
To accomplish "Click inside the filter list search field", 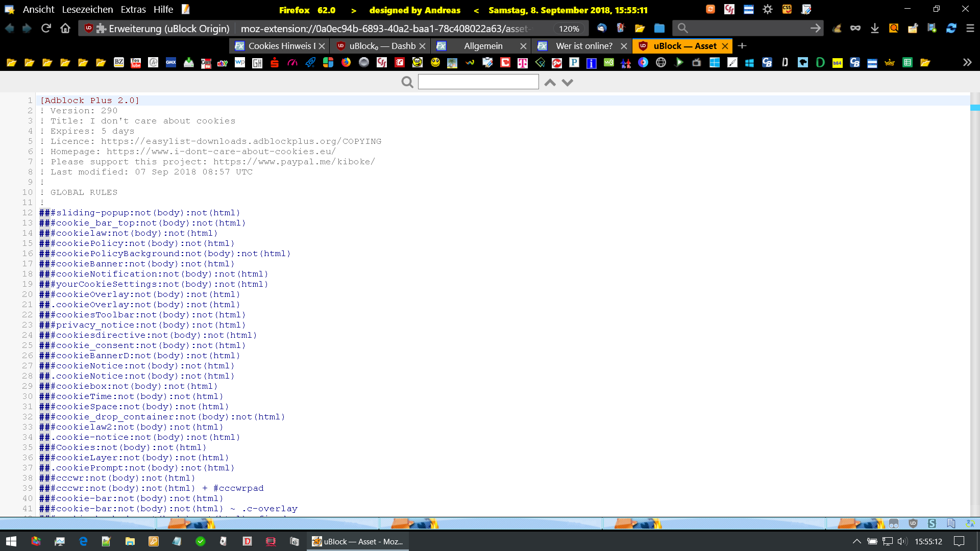I will tap(478, 82).
